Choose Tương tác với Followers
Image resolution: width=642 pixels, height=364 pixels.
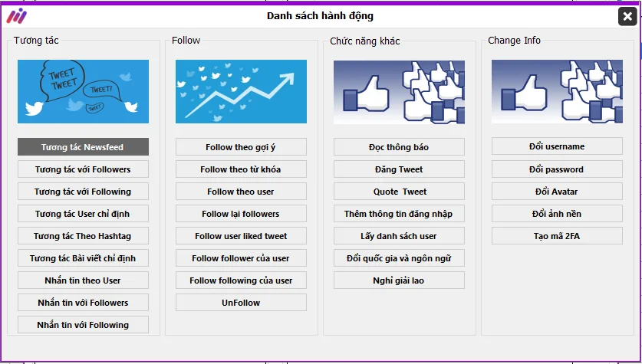coord(83,169)
